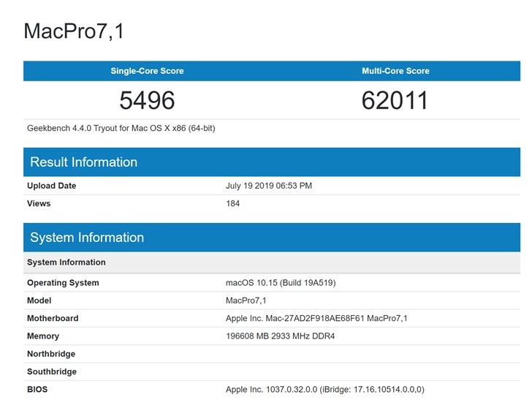Select the Apple Inc. 1037.0.32.0.0 BIOS value
The width and height of the screenshot is (532, 405).
(x=325, y=390)
